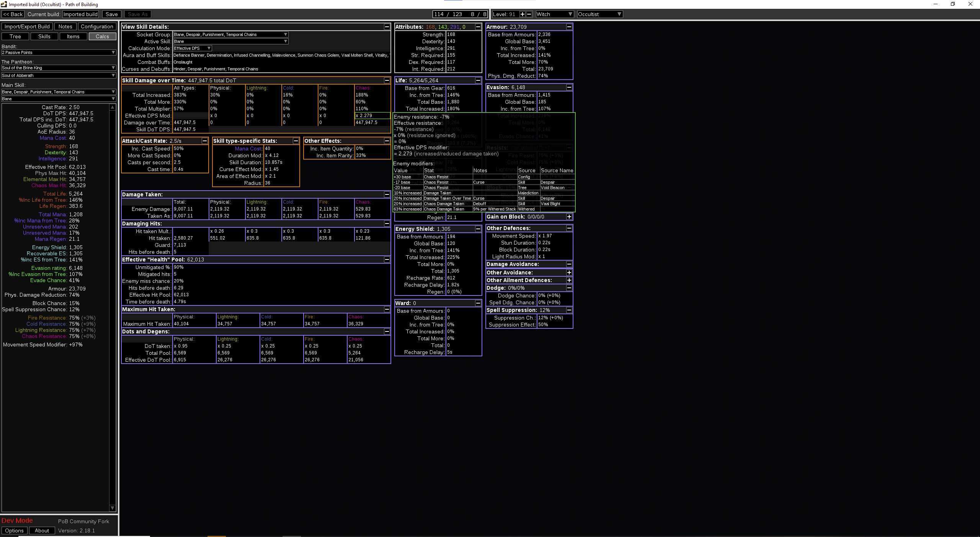Switch to the Items tab
980x537 pixels.
pyautogui.click(x=73, y=36)
